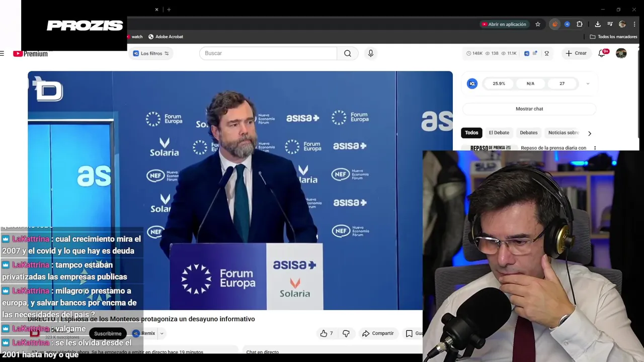The width and height of the screenshot is (644, 362).
Task: Click Abrir en aplicación in address bar
Action: tap(504, 24)
